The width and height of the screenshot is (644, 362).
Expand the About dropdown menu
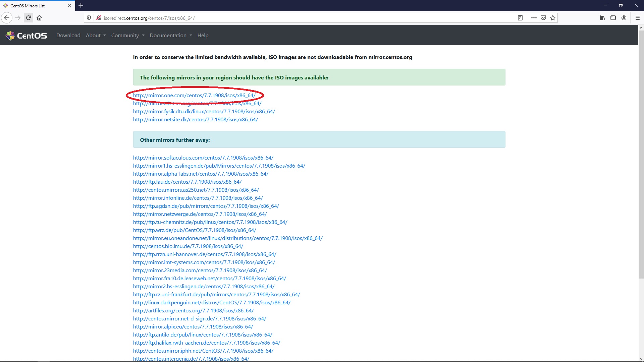point(96,36)
